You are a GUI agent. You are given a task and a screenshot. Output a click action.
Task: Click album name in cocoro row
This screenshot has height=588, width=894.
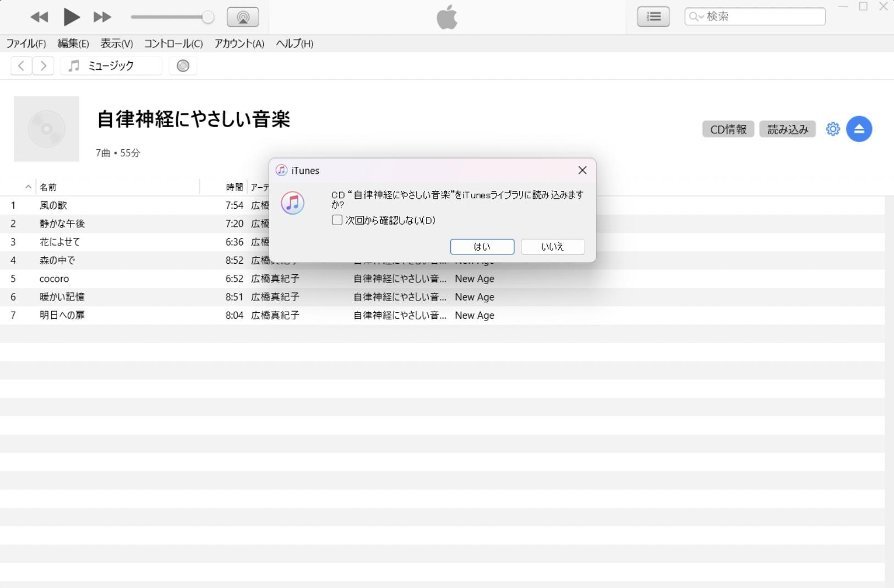coord(400,279)
